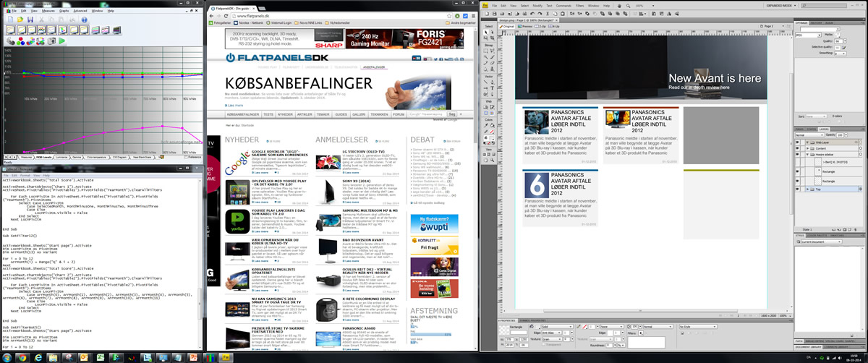Select the Brush tool in Fireworks Bitmap group
This screenshot has height=363, width=868.
(x=492, y=56)
